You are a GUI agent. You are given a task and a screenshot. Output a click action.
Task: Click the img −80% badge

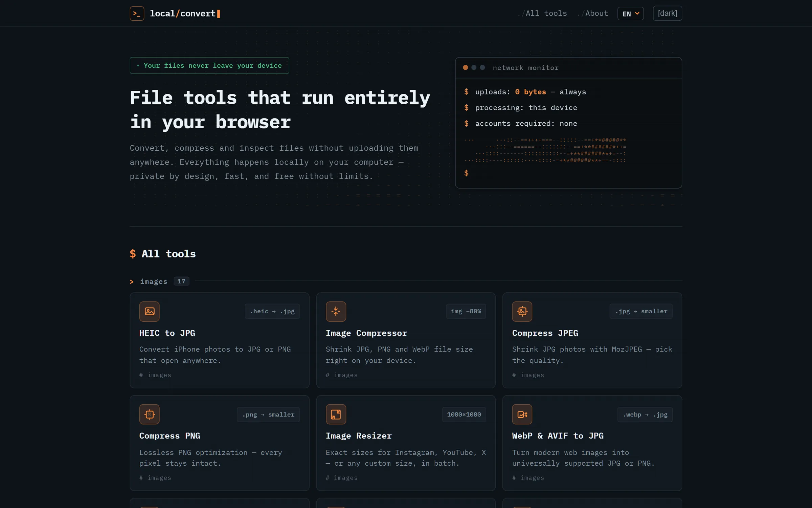(466, 311)
